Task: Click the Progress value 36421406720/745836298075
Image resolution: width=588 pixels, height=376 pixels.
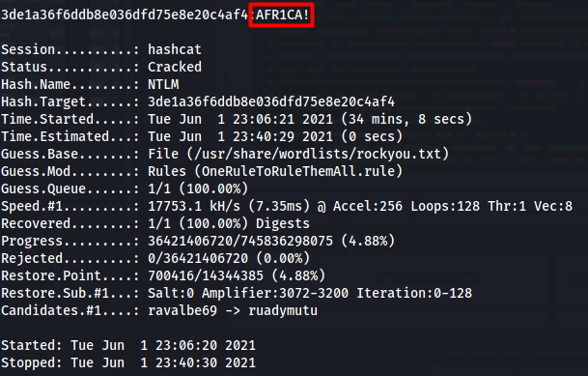Action: (240, 241)
